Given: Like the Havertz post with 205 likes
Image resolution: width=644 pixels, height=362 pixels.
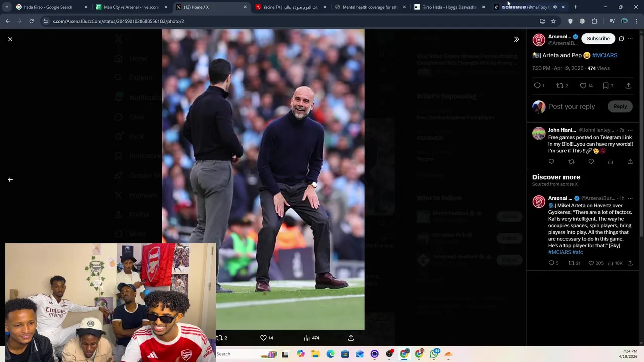Looking at the screenshot, I should 591,263.
